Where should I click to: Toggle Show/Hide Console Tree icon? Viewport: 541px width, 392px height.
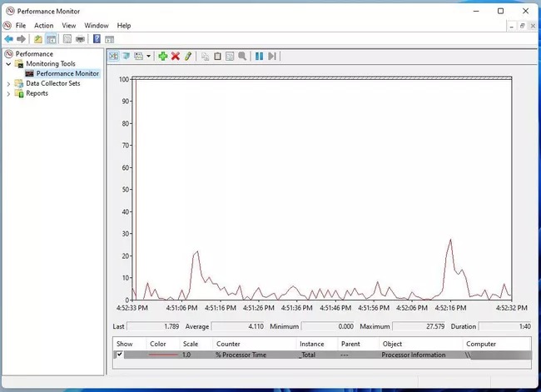coord(51,39)
